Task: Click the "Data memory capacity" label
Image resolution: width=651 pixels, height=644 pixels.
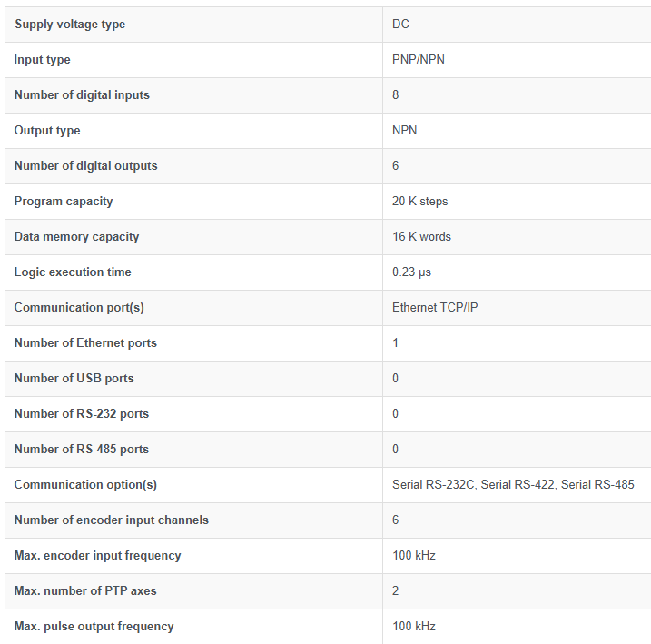Action: click(x=76, y=237)
